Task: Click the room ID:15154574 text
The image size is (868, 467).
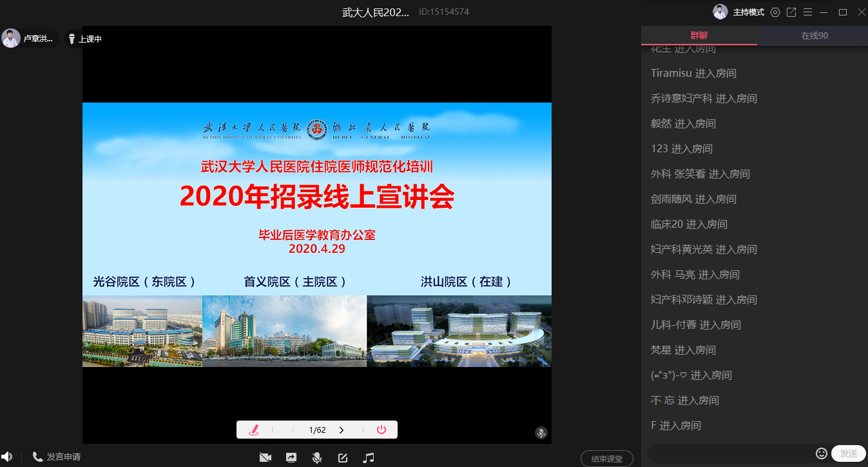Action: pos(444,12)
